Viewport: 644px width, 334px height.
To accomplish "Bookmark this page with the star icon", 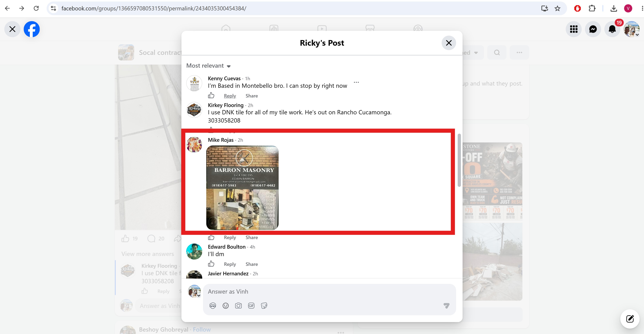I will pos(558,8).
